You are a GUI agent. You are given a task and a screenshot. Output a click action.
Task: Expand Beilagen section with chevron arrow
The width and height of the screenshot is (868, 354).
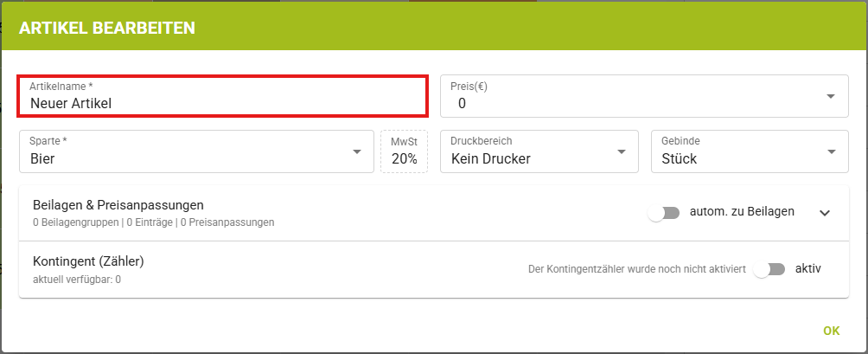point(824,213)
